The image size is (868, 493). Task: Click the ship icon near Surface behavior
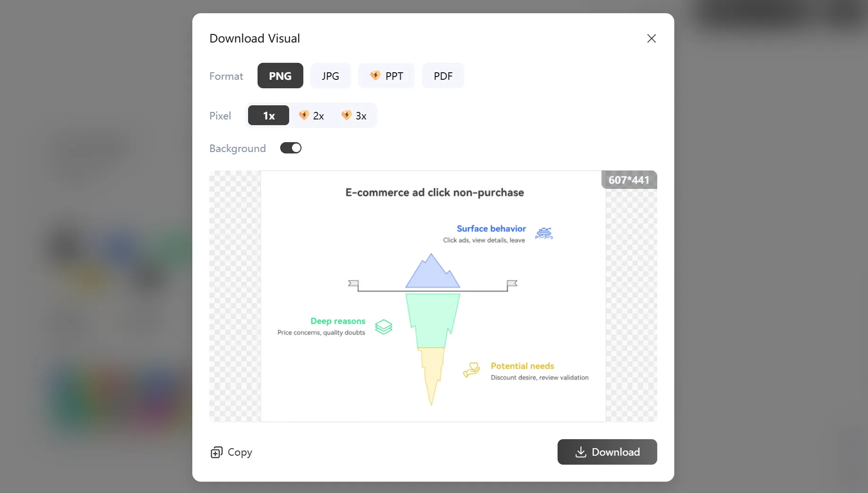544,233
